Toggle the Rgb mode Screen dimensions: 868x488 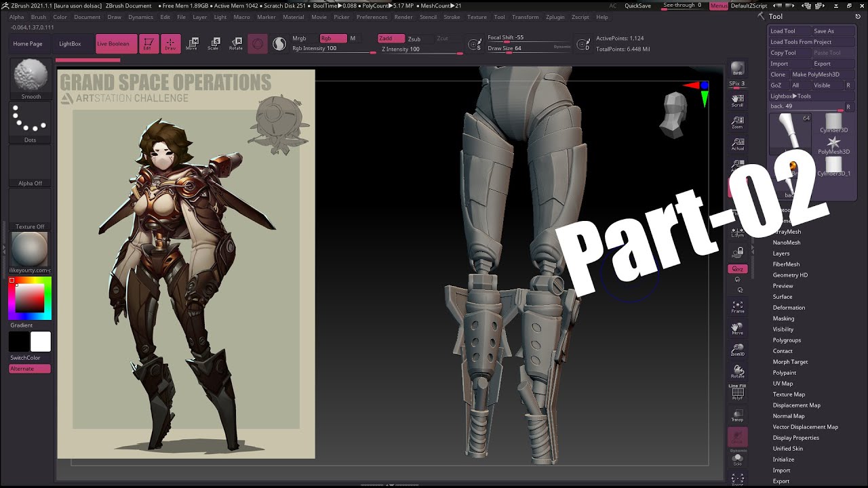(x=332, y=39)
